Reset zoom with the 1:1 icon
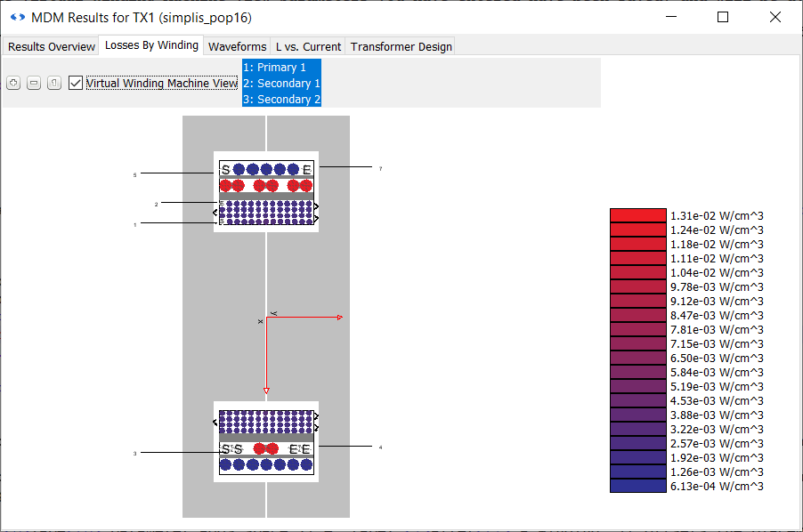 pos(54,83)
